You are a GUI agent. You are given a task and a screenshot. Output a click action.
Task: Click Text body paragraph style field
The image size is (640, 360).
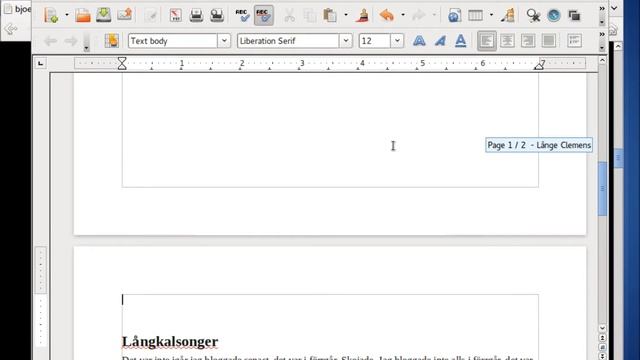coord(173,41)
